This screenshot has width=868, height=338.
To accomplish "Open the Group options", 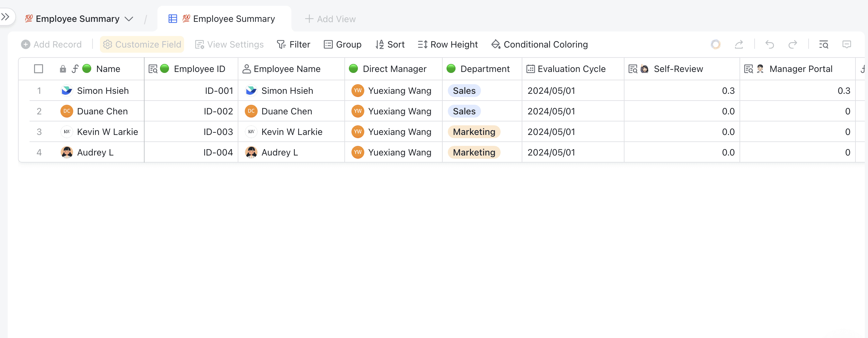I will click(x=342, y=44).
